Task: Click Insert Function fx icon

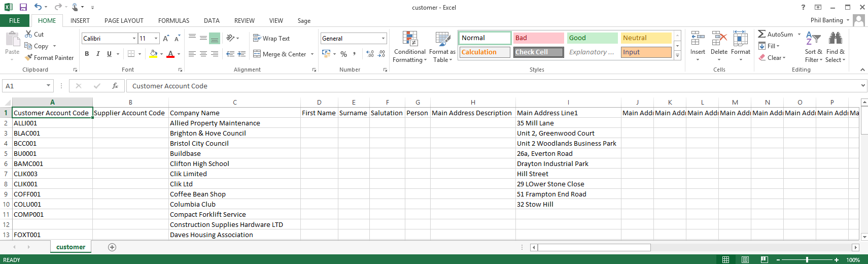Action: click(115, 86)
